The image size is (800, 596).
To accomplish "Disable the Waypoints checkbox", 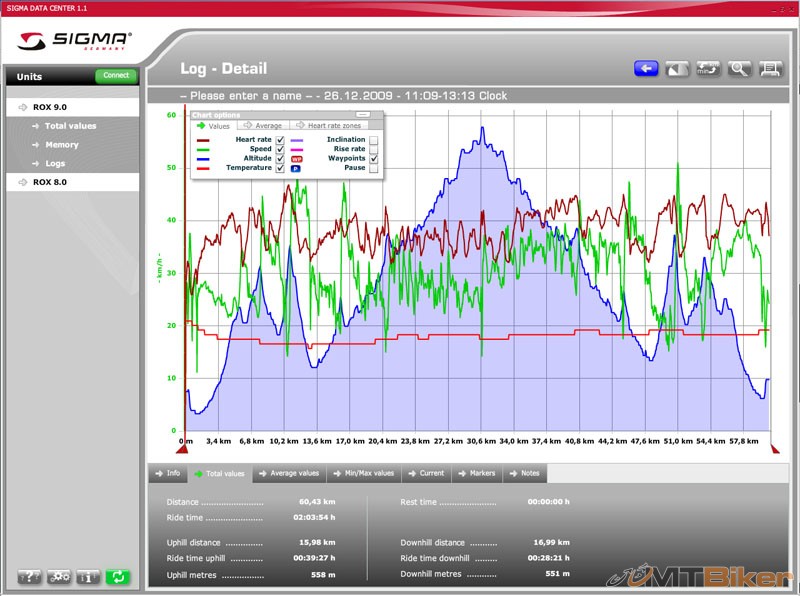I will (x=374, y=159).
